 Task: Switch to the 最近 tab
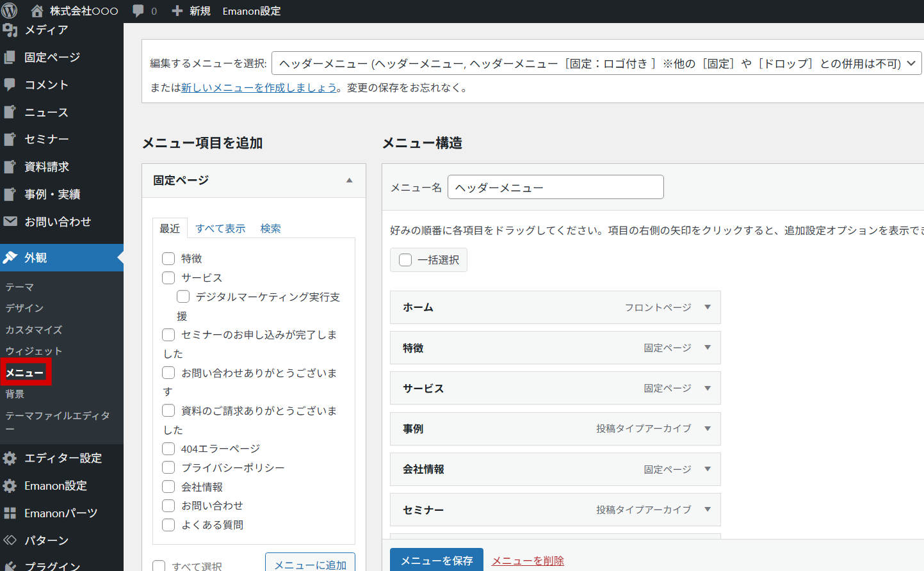pyautogui.click(x=170, y=229)
